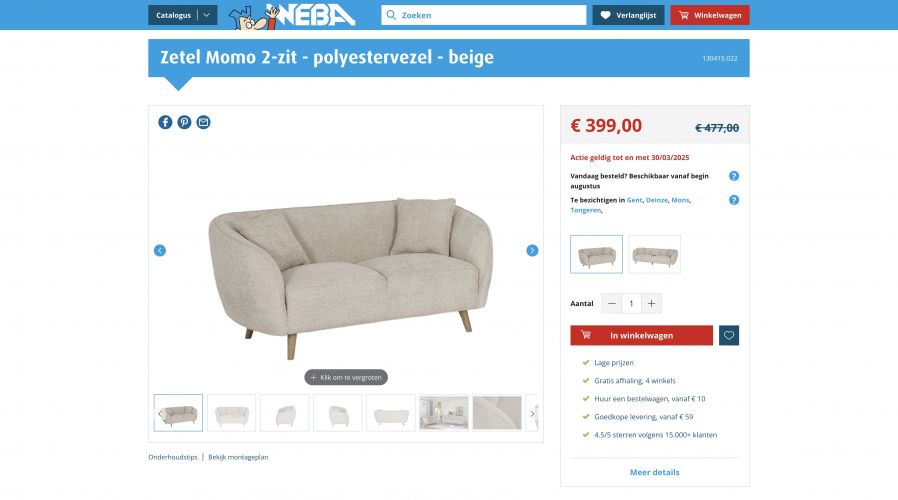Open Verlanglijst in header
Viewport: 898px width, 500px height.
628,15
